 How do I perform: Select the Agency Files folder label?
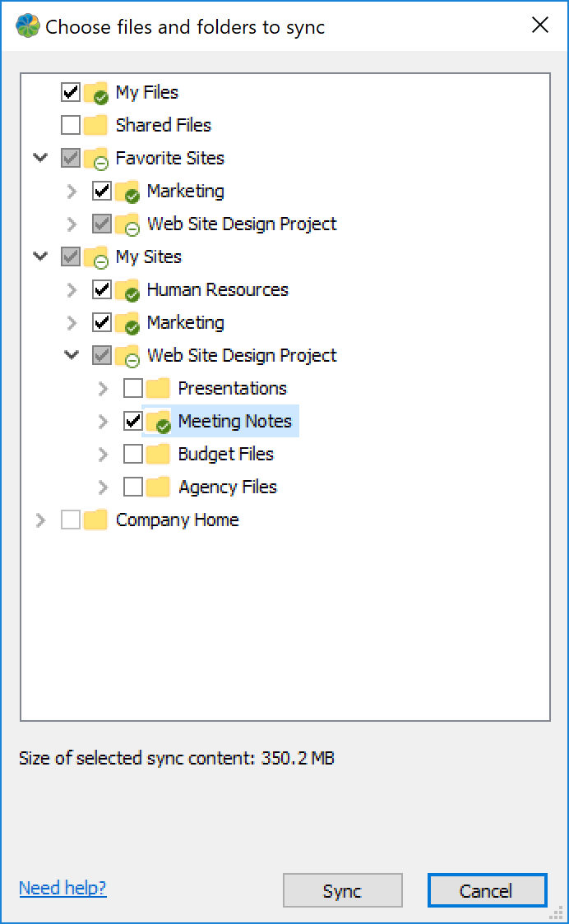(228, 487)
